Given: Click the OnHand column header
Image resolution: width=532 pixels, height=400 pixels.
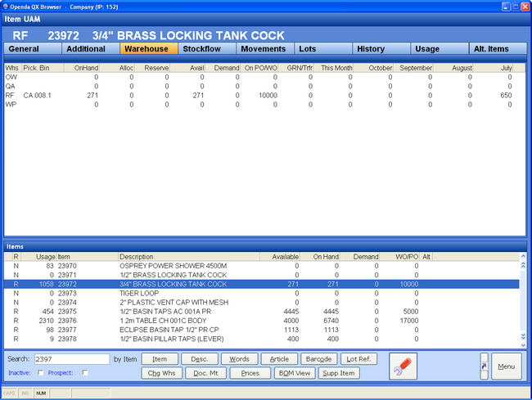Looking at the screenshot, I should click(x=81, y=68).
